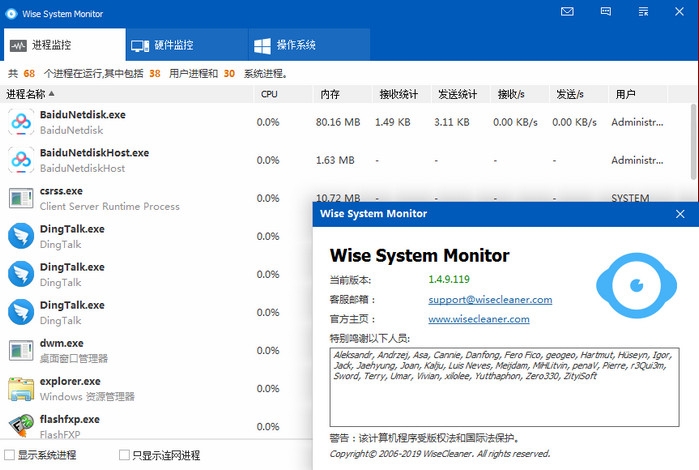Switch to 进程监控 tab

coord(65,45)
